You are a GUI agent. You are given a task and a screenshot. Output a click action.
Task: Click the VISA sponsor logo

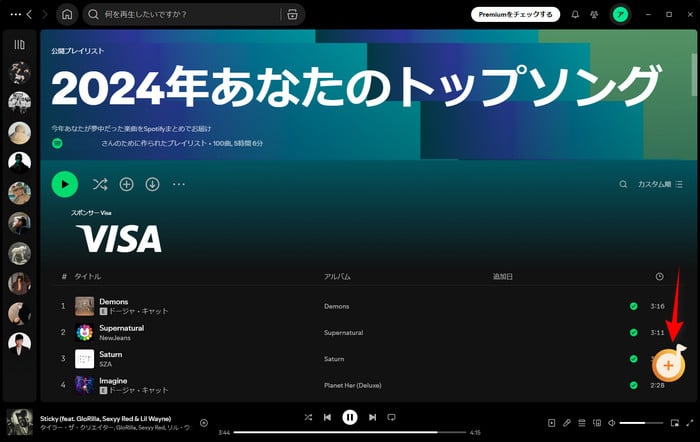pyautogui.click(x=119, y=238)
